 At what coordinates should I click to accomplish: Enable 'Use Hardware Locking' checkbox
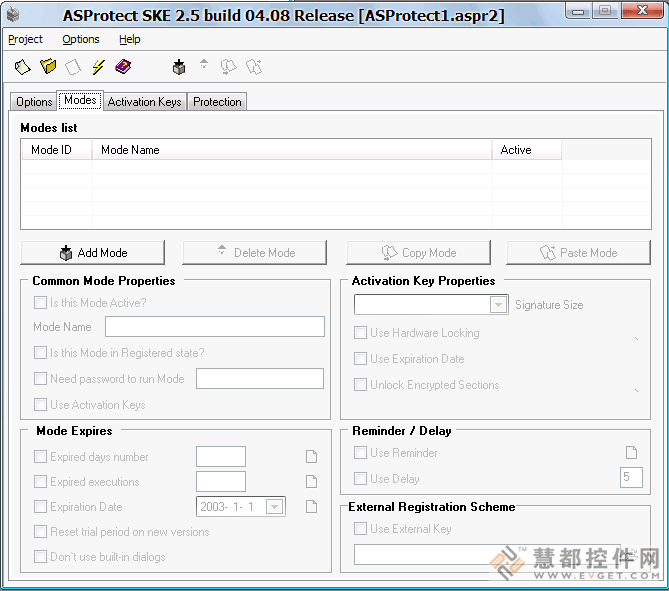(x=361, y=332)
